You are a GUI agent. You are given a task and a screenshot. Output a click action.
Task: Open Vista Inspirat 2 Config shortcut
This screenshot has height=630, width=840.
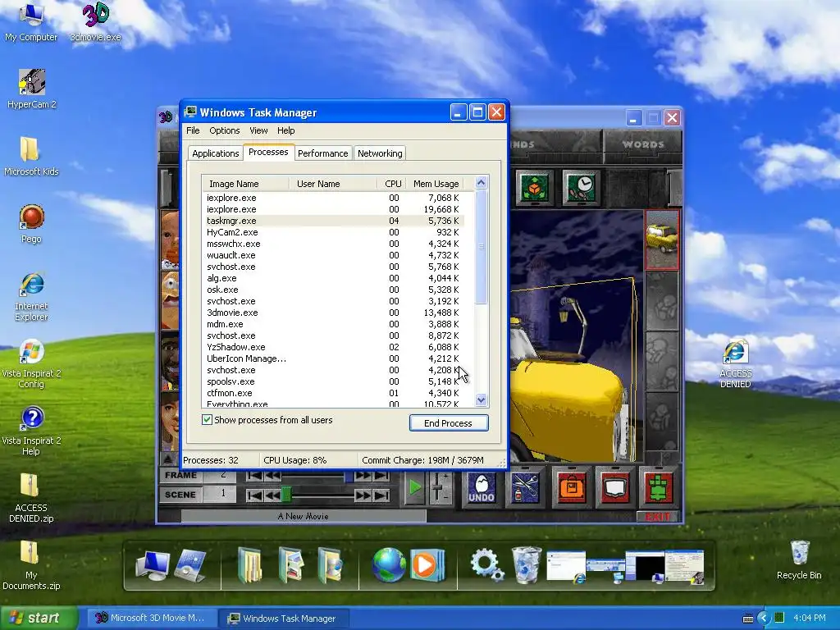coord(31,364)
